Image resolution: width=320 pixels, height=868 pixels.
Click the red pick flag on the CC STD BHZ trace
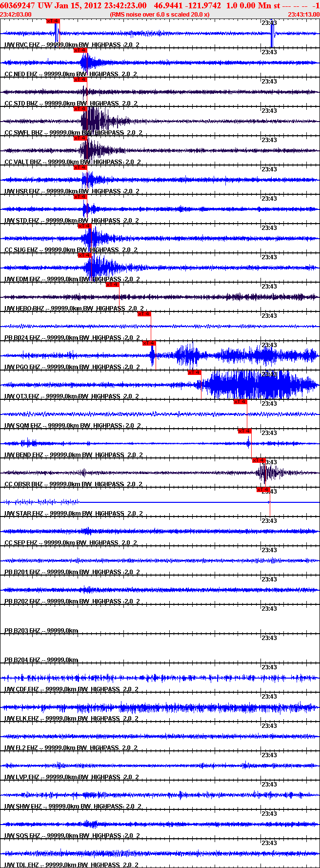(x=80, y=80)
